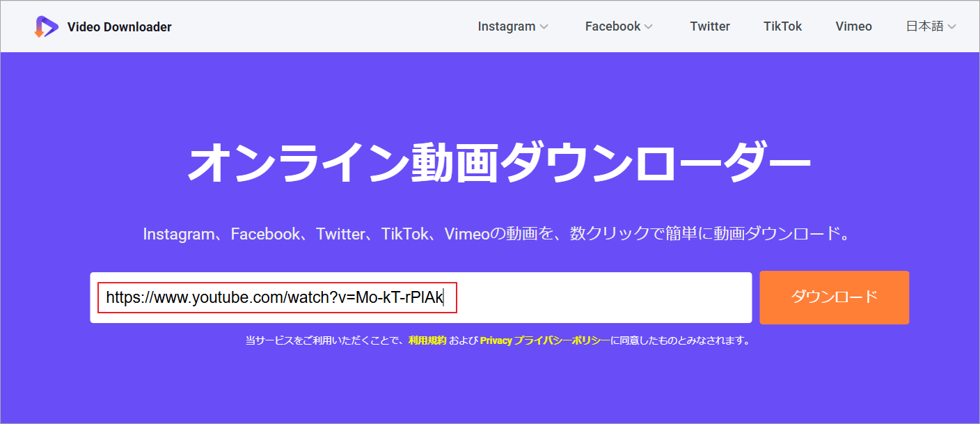Open the Video Downloader home title

tap(119, 27)
